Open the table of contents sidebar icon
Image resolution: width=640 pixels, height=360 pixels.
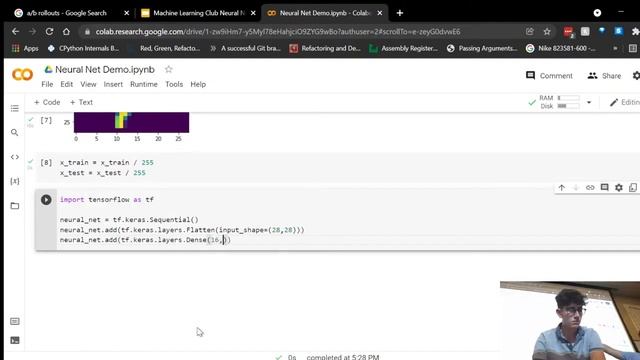(15, 108)
